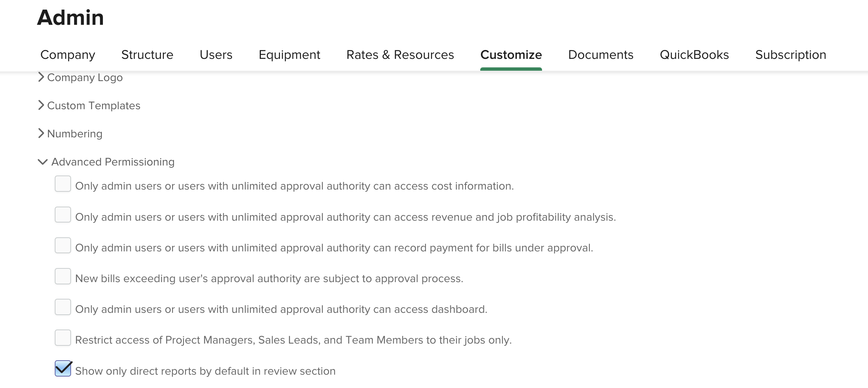Expand the Numbering section
This screenshot has height=388, width=868.
coord(74,134)
